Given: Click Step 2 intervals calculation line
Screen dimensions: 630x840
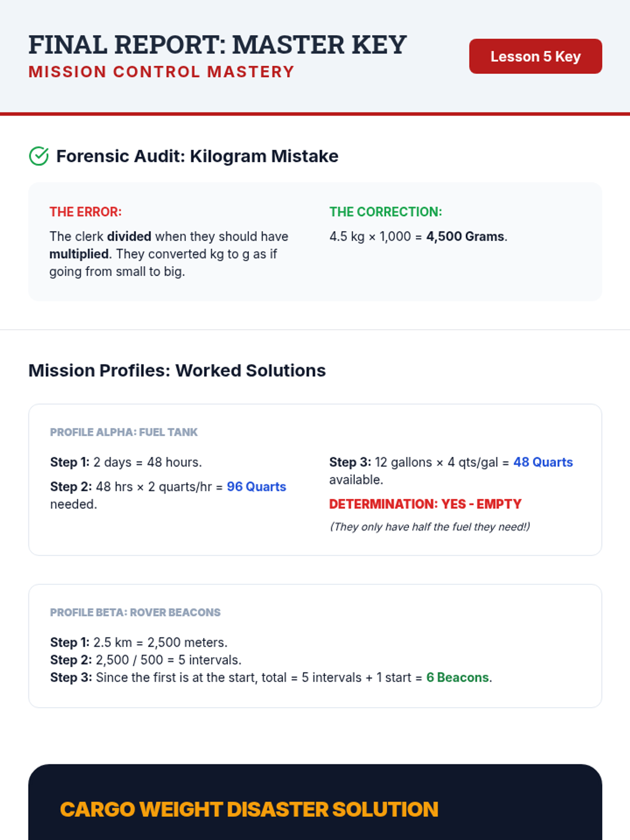Looking at the screenshot, I should point(146,660).
